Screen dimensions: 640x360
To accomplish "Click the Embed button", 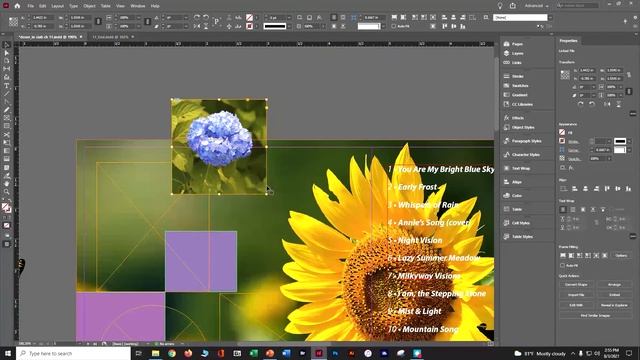I will click(614, 295).
